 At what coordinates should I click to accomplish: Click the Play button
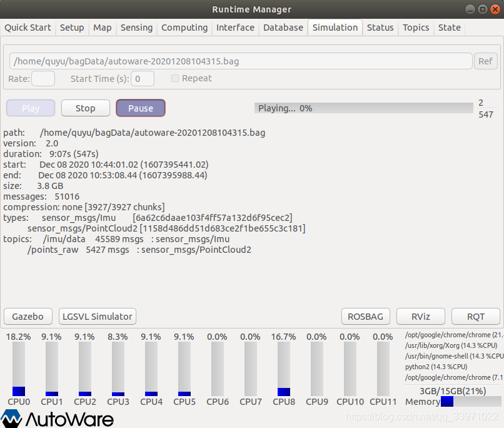pyautogui.click(x=31, y=108)
